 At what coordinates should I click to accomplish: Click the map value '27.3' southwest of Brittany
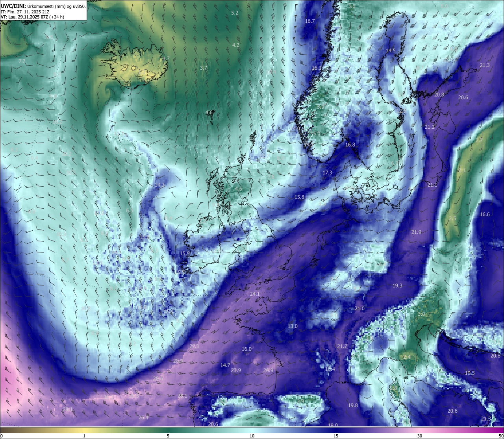[194, 346]
